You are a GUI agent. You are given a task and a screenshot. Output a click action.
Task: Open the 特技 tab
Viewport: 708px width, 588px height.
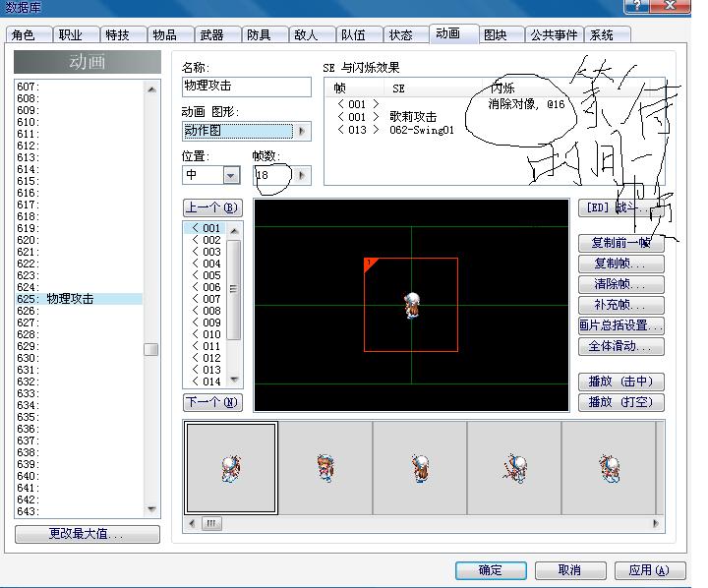tap(123, 34)
